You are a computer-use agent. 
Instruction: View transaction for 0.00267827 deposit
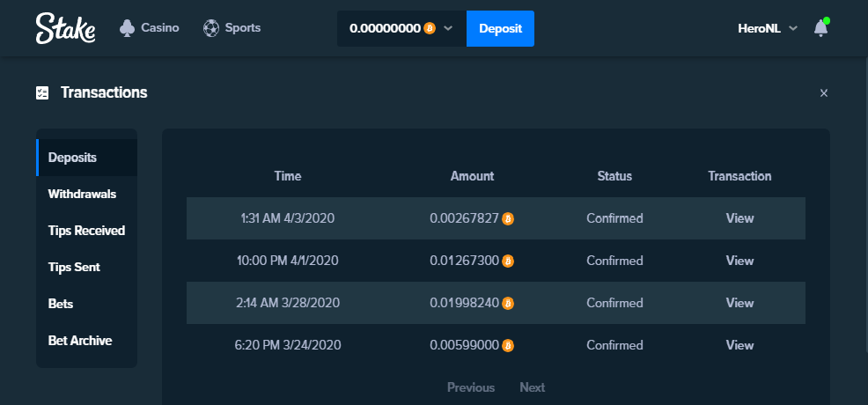[x=739, y=218]
